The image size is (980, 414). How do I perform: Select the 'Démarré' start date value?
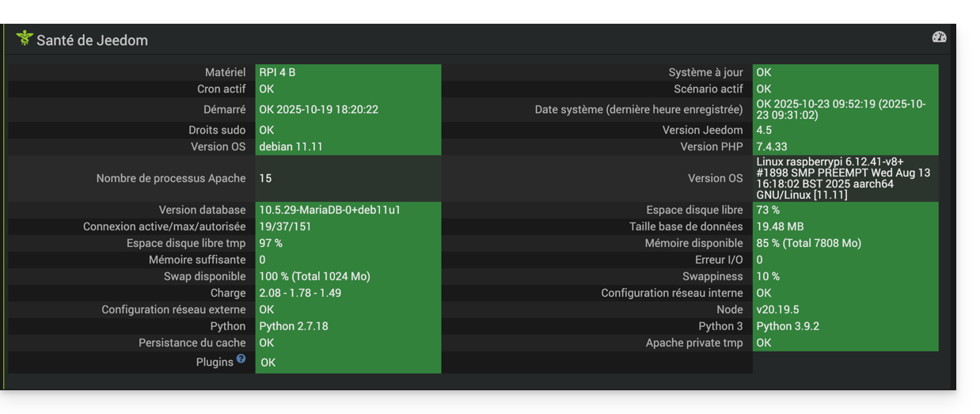point(318,109)
